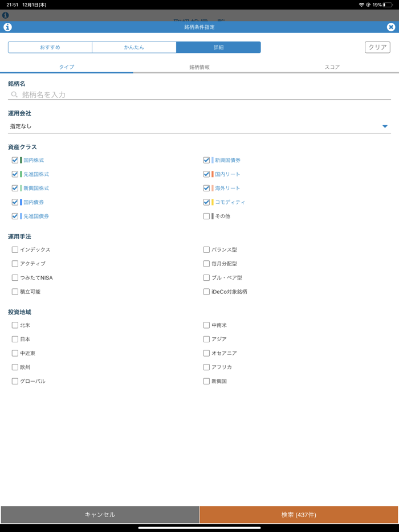Select the 北米 region checkbox
The image size is (399, 532).
click(x=15, y=325)
